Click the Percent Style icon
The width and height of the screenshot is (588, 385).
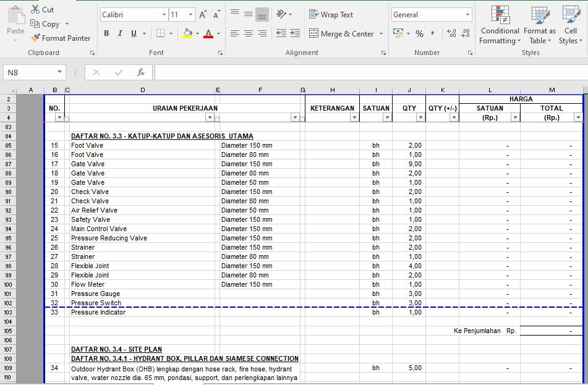click(x=419, y=33)
